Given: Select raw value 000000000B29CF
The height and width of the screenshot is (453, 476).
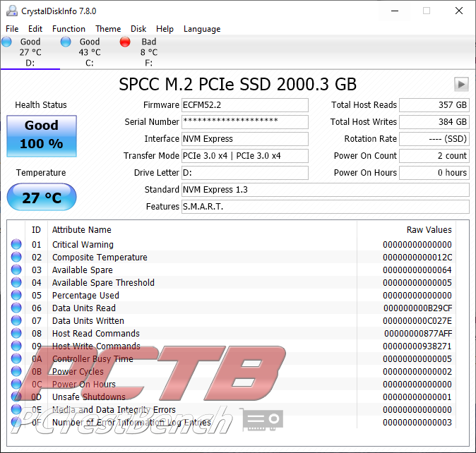Looking at the screenshot, I should pyautogui.click(x=417, y=308).
